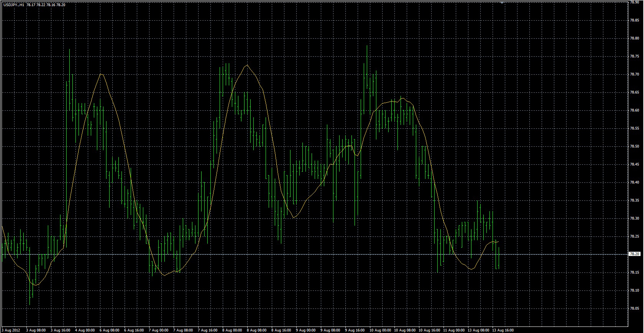Click the chart shift triangle marker
The width and height of the screenshot is (644, 333).
click(502, 2)
